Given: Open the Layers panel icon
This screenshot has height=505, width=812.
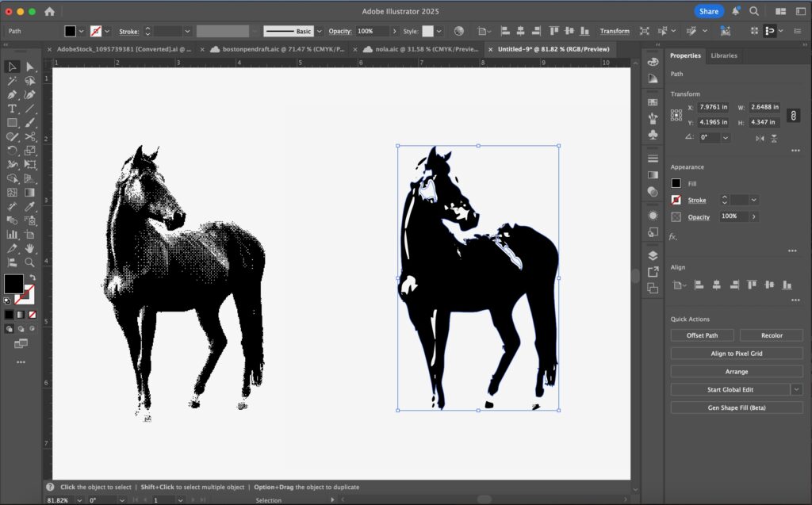Looking at the screenshot, I should pos(653,255).
